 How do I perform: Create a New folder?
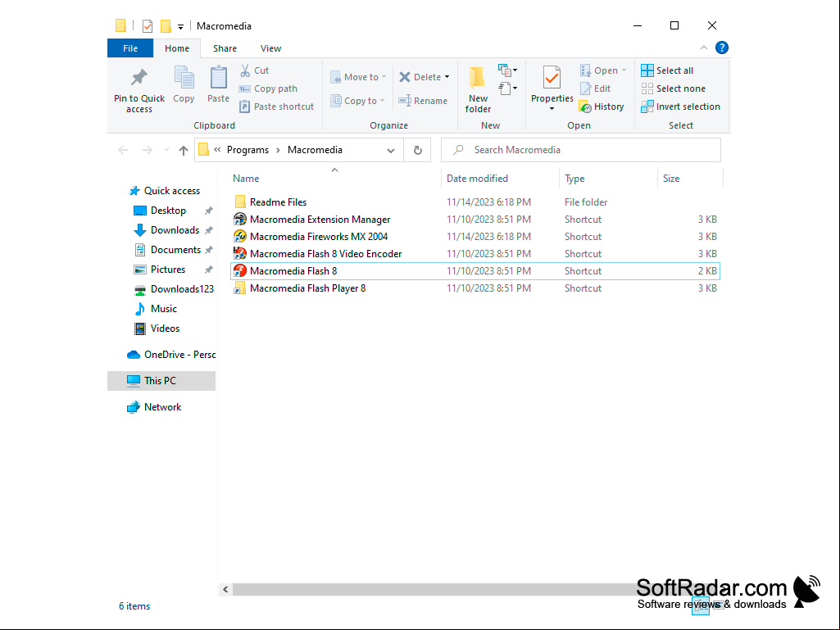pos(478,89)
